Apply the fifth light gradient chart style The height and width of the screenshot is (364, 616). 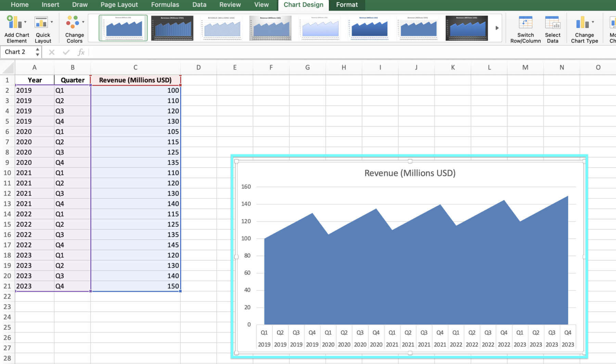pyautogui.click(x=320, y=28)
